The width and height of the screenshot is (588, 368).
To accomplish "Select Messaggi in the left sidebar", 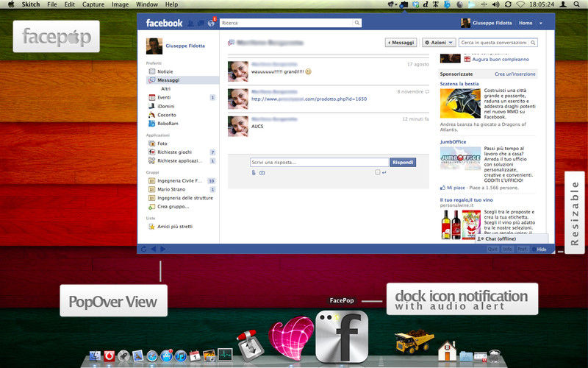I will click(x=182, y=80).
